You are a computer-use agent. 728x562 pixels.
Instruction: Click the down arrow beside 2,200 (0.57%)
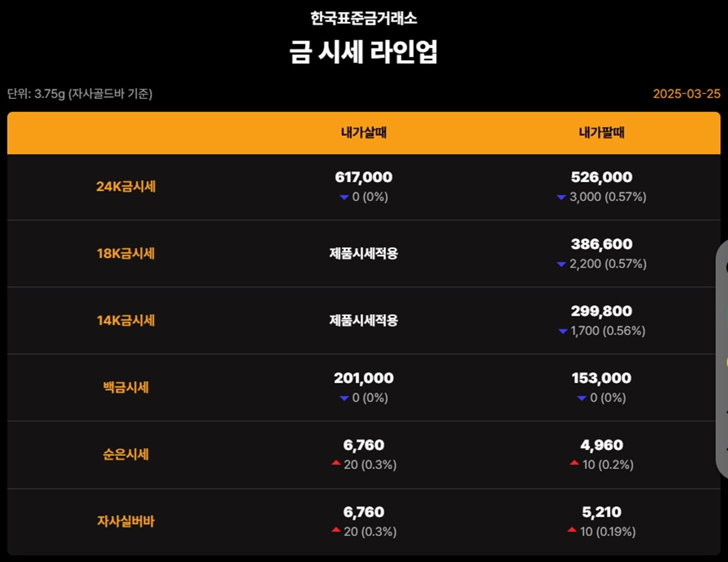[561, 265]
